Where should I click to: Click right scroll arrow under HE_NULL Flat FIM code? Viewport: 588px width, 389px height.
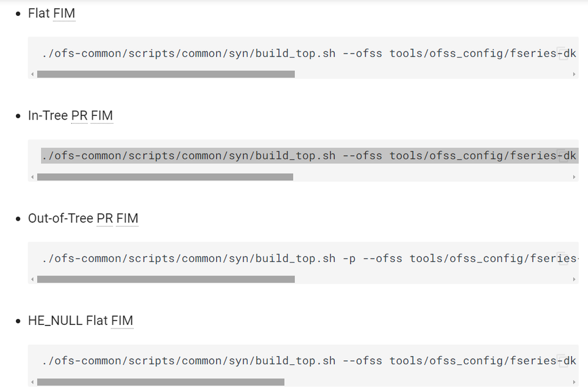coord(574,382)
